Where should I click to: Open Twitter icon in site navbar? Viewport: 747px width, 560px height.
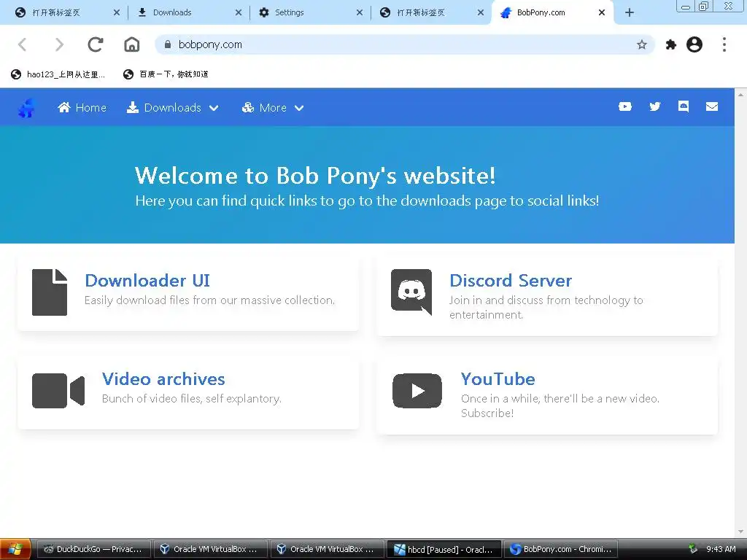tap(655, 106)
